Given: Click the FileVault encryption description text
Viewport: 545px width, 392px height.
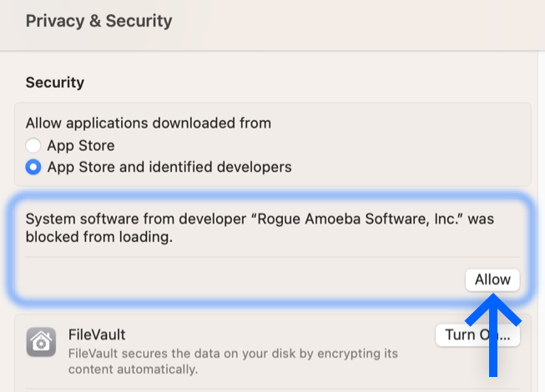Looking at the screenshot, I should (233, 361).
